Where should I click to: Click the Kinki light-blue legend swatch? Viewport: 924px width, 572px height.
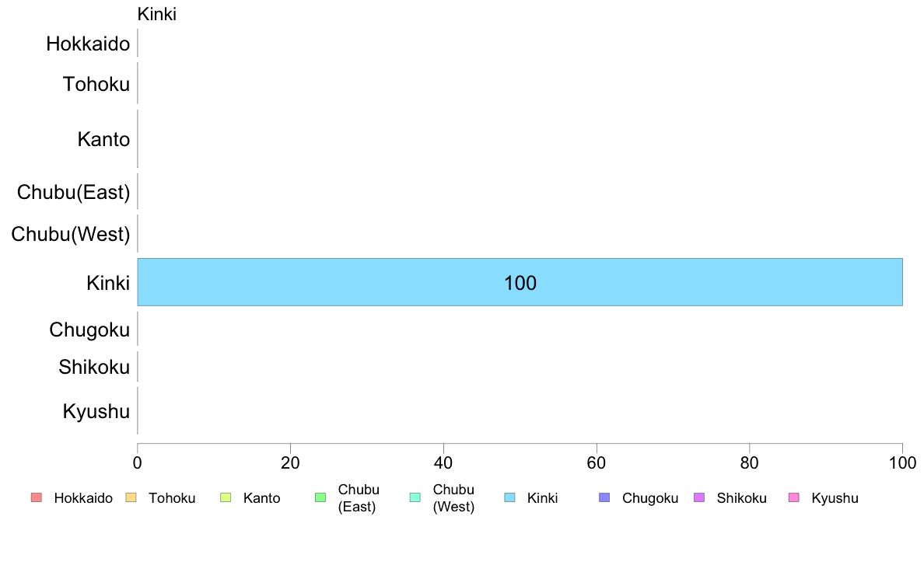pos(509,497)
